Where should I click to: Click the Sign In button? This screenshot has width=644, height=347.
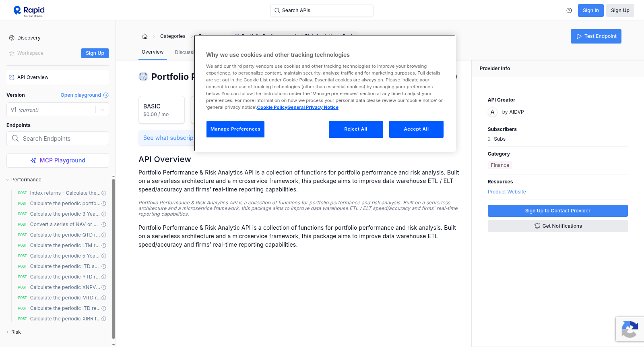591,10
